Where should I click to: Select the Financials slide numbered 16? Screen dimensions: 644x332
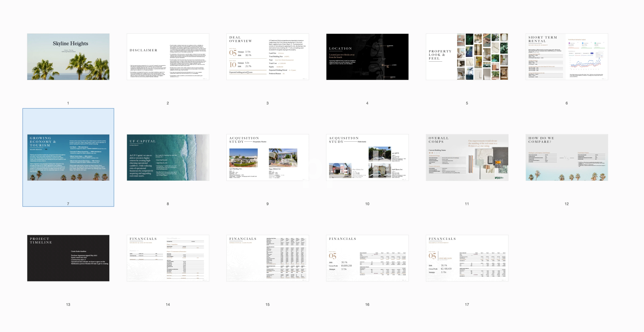click(367, 258)
